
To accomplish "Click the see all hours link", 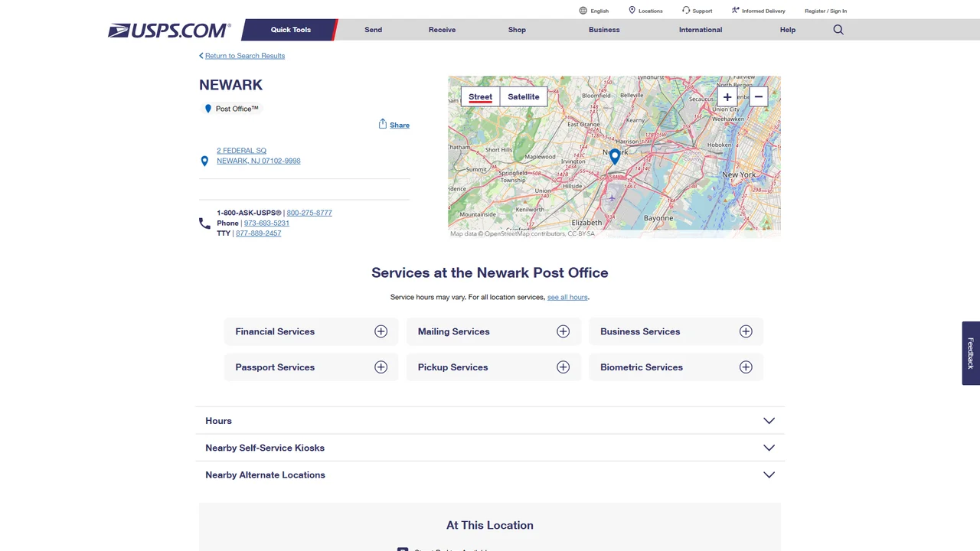I will (x=567, y=297).
